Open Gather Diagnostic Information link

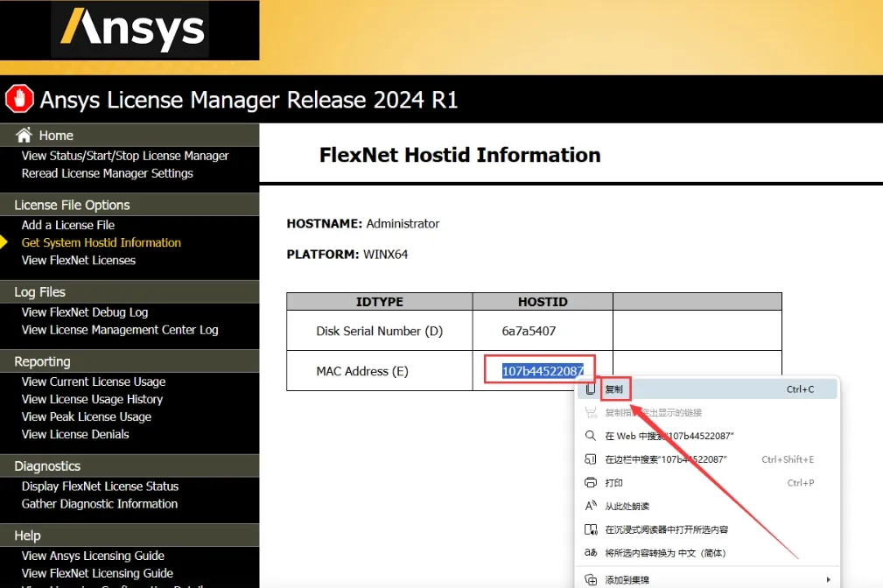tap(99, 503)
